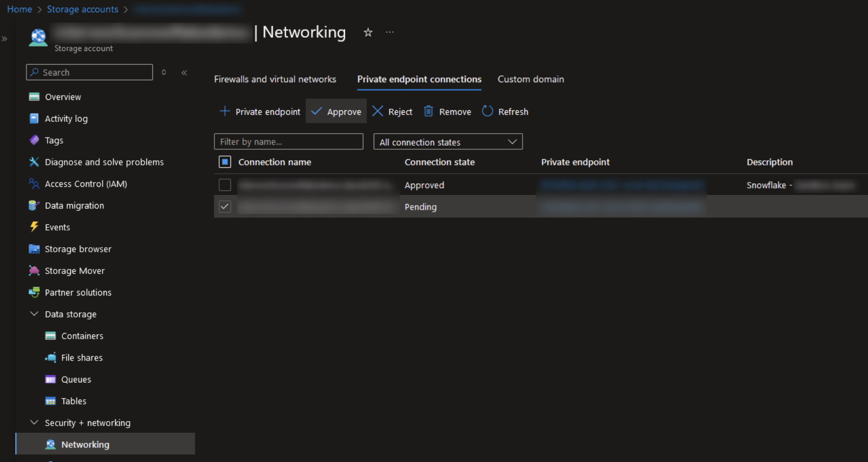Viewport: 868px width, 462px height.
Task: Toggle the select-all checkbox in table header
Action: (x=225, y=162)
